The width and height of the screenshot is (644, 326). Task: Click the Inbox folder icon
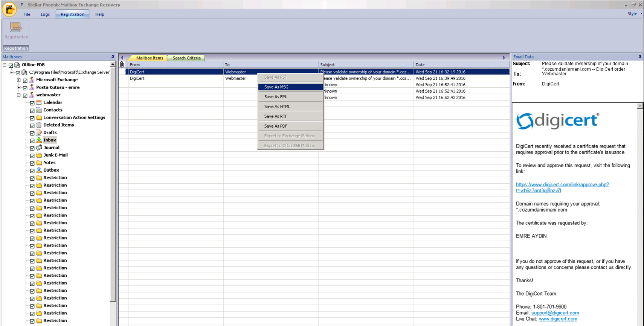pyautogui.click(x=39, y=140)
